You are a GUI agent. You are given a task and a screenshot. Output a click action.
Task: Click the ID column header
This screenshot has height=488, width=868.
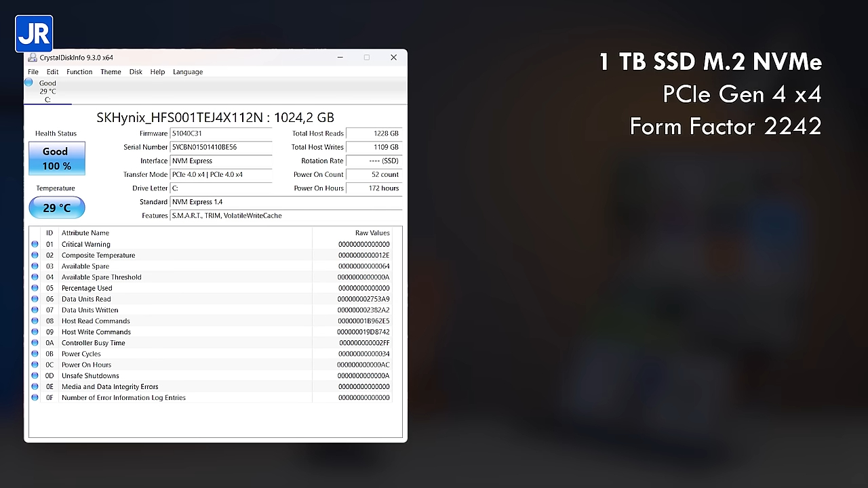pos(50,233)
